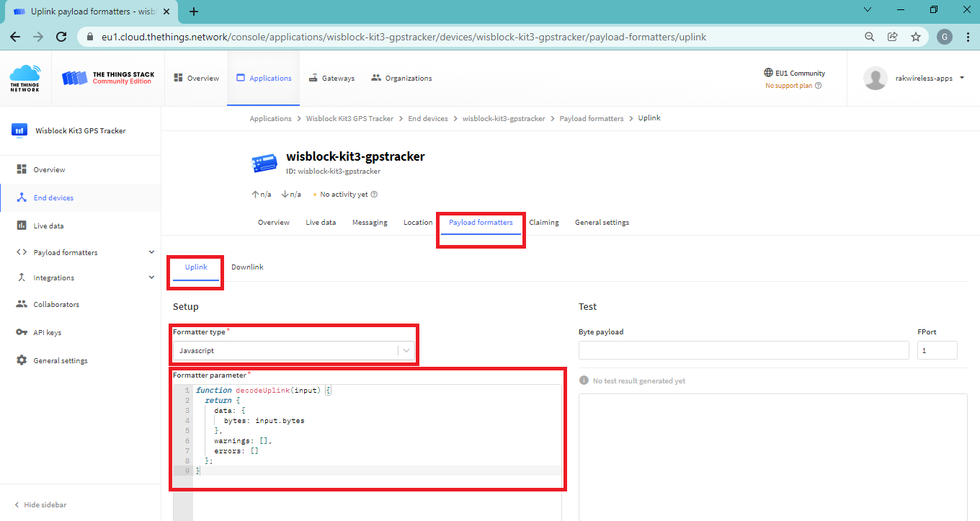The height and width of the screenshot is (521, 980).
Task: Click the General settings gear icon in sidebar
Action: (21, 360)
